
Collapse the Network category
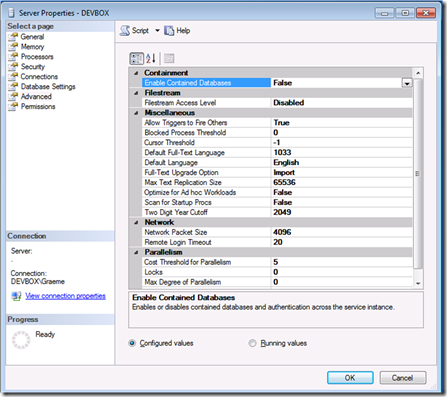[136, 222]
